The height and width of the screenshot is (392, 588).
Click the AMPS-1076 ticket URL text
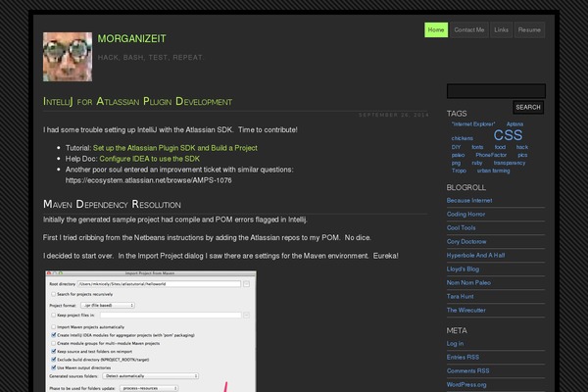pyautogui.click(x=149, y=180)
